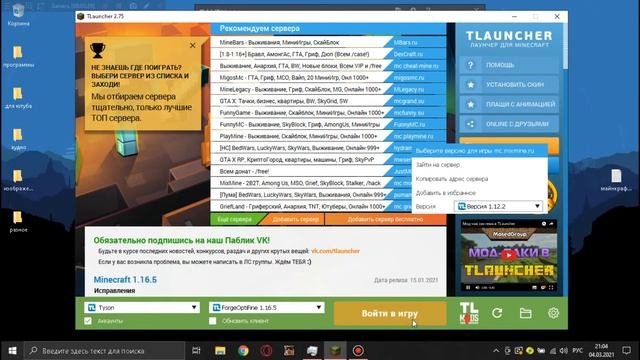Click the red record icon in taskbar
This screenshot has width=640, height=360.
tap(358, 351)
